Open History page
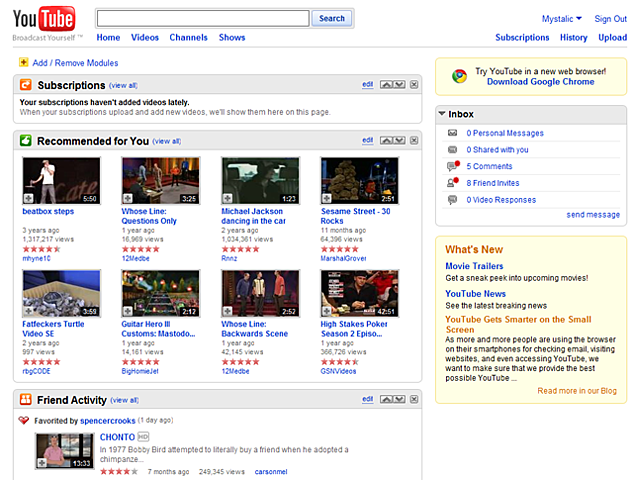Screen dimensions: 633x480 tap(573, 37)
